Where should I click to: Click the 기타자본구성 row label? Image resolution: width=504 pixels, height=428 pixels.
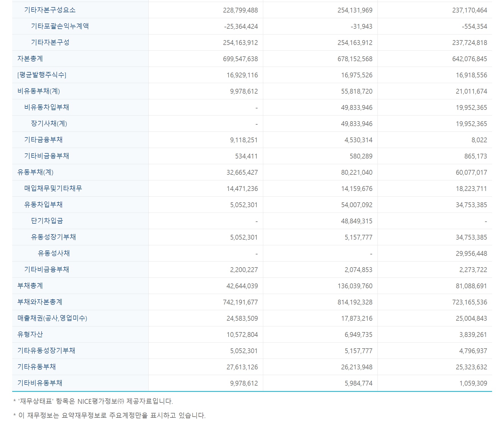point(50,42)
